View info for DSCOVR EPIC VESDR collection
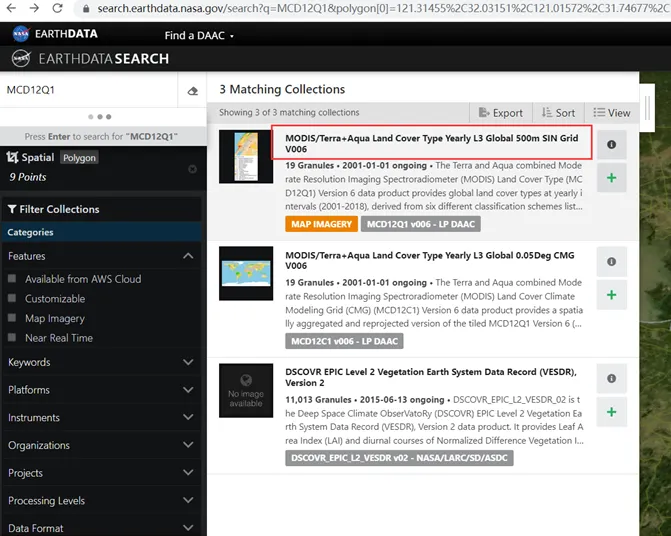Screen dimensions: 671x536 tap(612, 378)
